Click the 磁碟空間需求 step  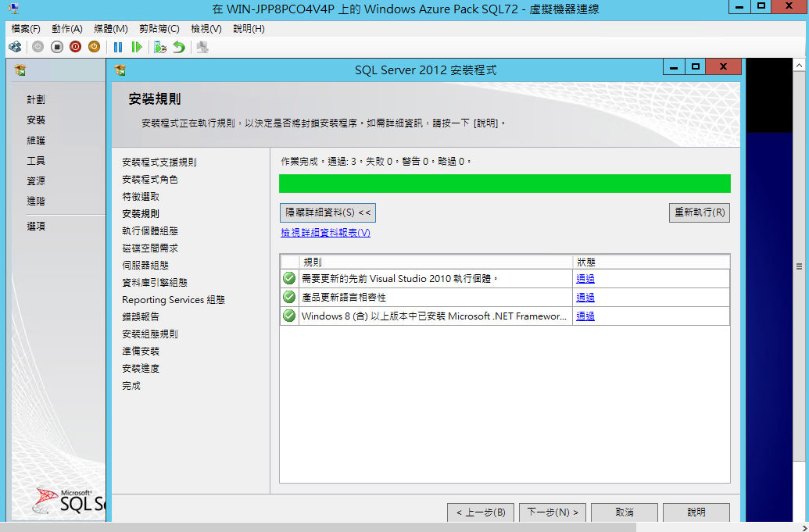point(150,248)
